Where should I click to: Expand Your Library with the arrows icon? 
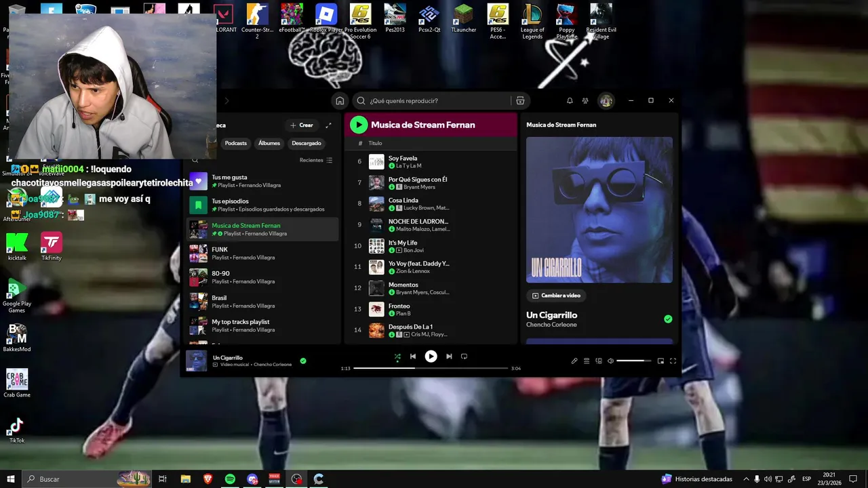(329, 125)
